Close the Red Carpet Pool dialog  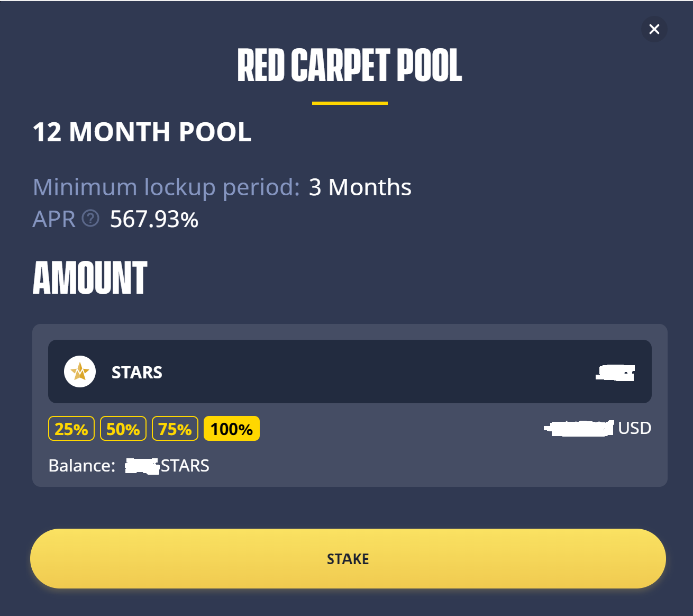pyautogui.click(x=654, y=29)
